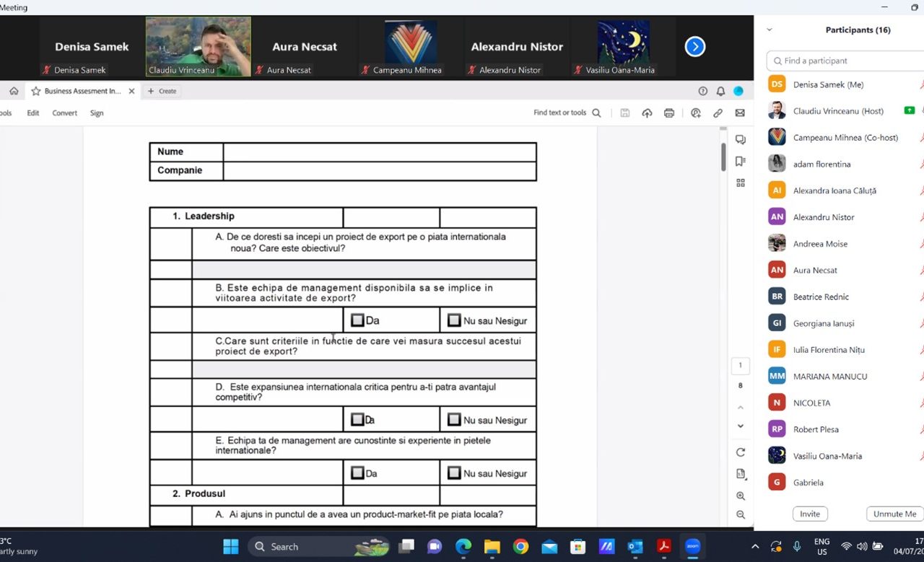The image size is (924, 562).
Task: Click the Unmute Me button
Action: pos(894,514)
